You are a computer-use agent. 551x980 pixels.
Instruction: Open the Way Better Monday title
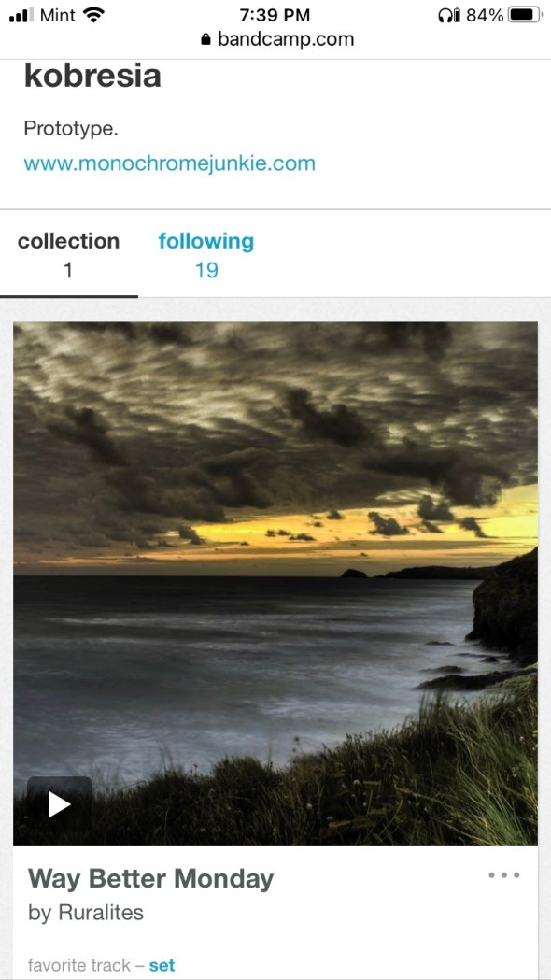pyautogui.click(x=150, y=879)
